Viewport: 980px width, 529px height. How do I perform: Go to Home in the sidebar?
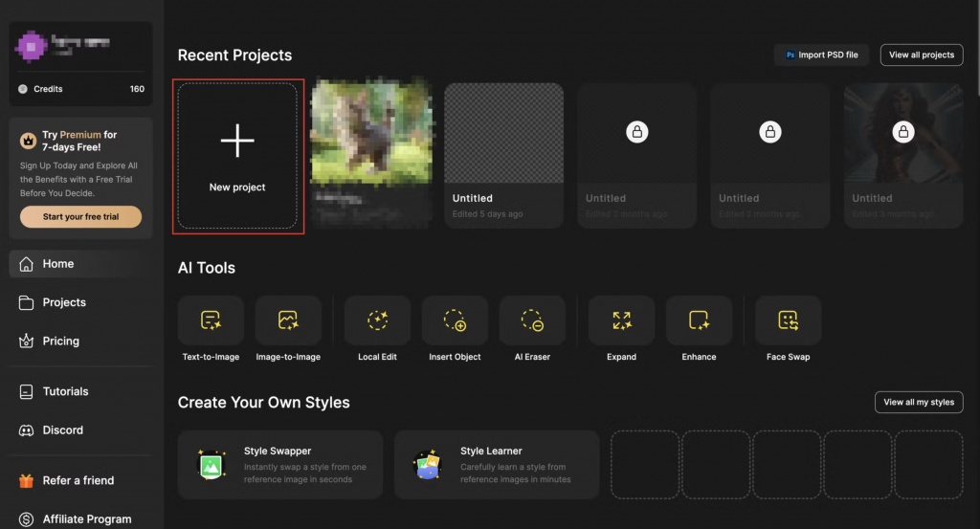80,264
